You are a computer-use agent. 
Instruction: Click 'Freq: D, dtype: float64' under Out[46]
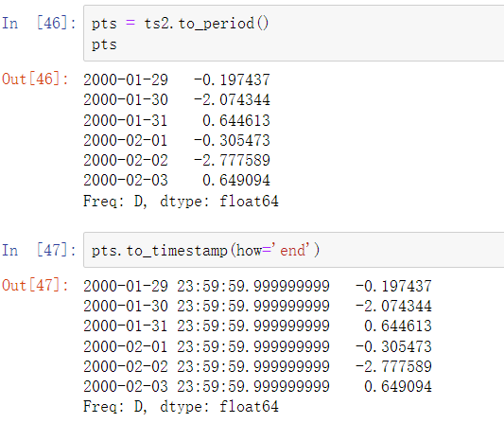pyautogui.click(x=181, y=202)
